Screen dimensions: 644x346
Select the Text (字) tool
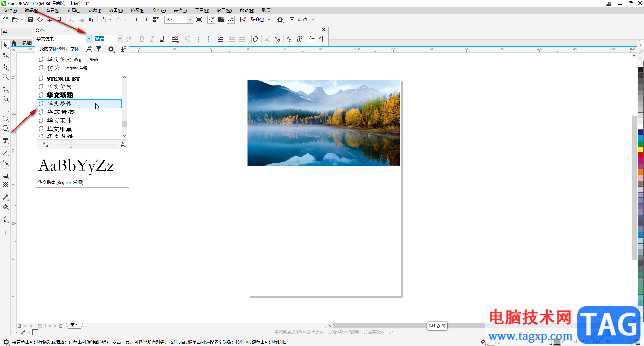pos(5,141)
